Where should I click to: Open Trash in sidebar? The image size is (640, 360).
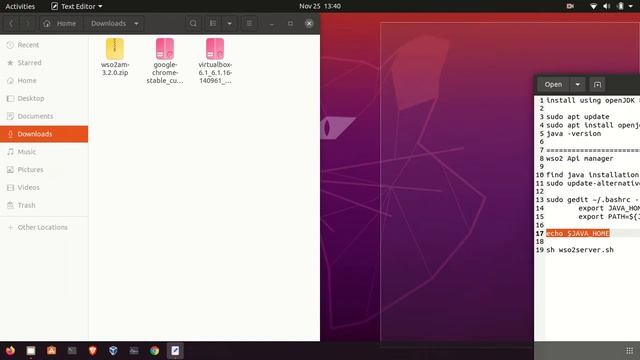point(44,205)
